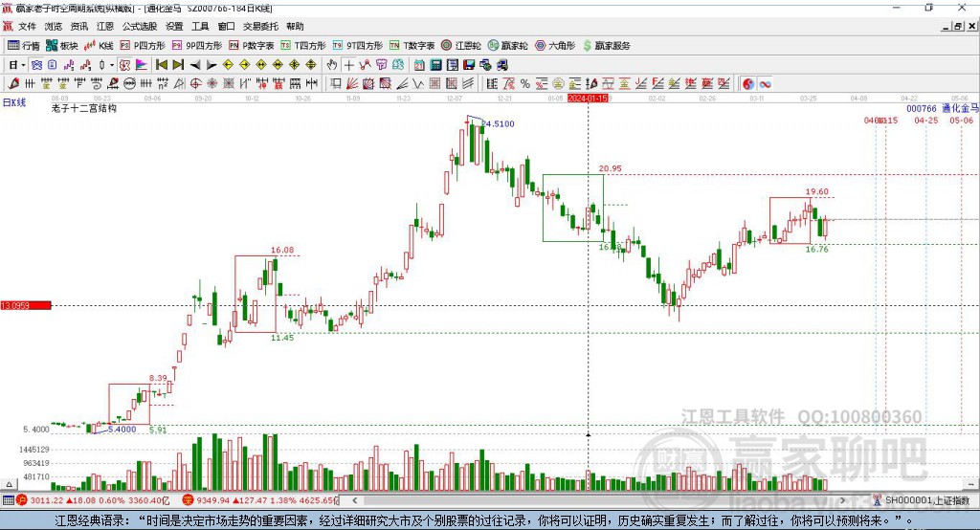Select the crosshair cursor tool
The width and height of the screenshot is (980, 530).
[348, 64]
